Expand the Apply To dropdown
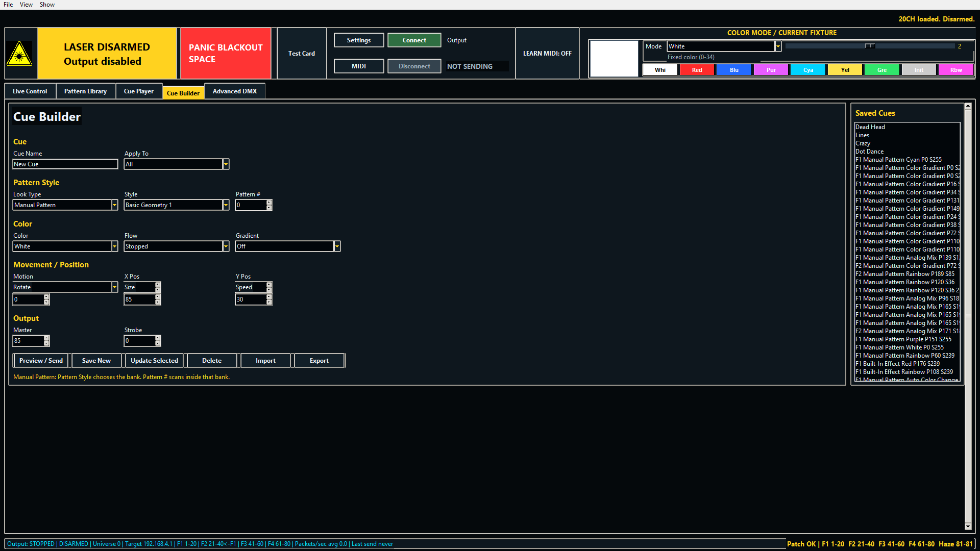The height and width of the screenshot is (551, 980). tap(226, 164)
